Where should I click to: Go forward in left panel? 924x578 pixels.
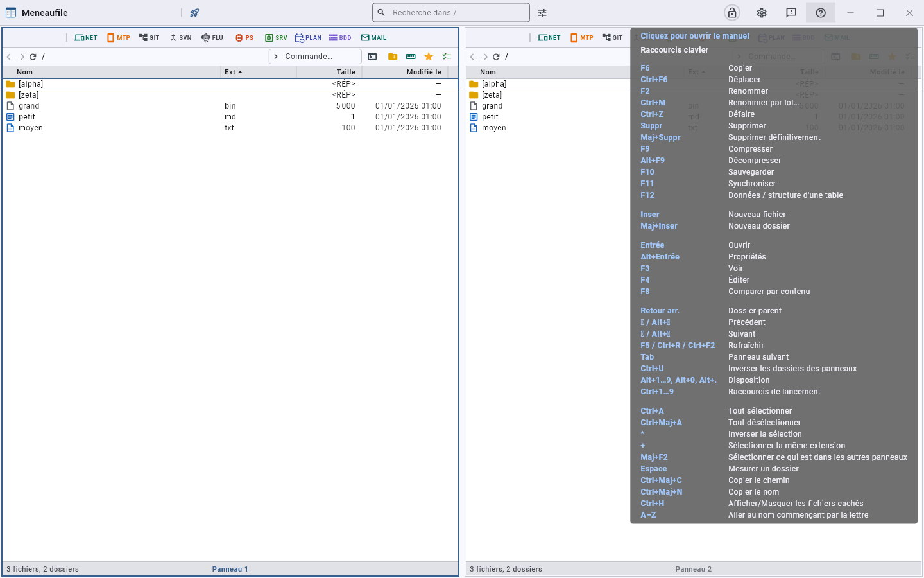(x=21, y=57)
